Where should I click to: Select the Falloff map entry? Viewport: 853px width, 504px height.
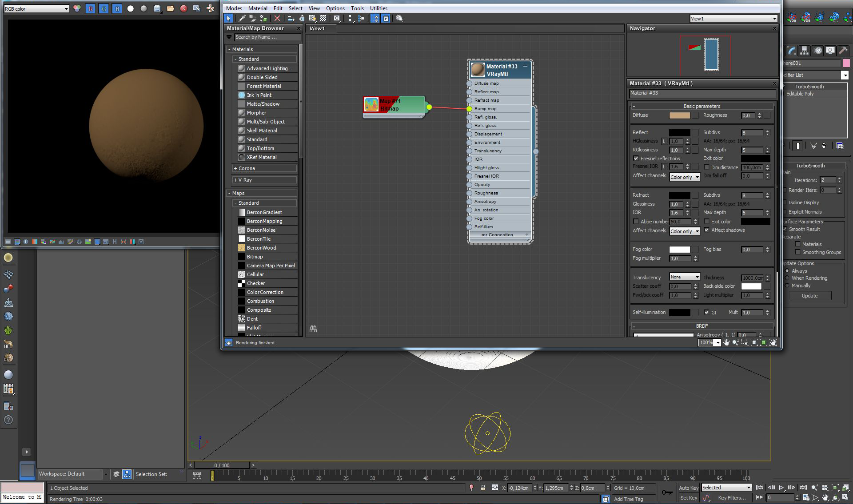[x=267, y=328]
